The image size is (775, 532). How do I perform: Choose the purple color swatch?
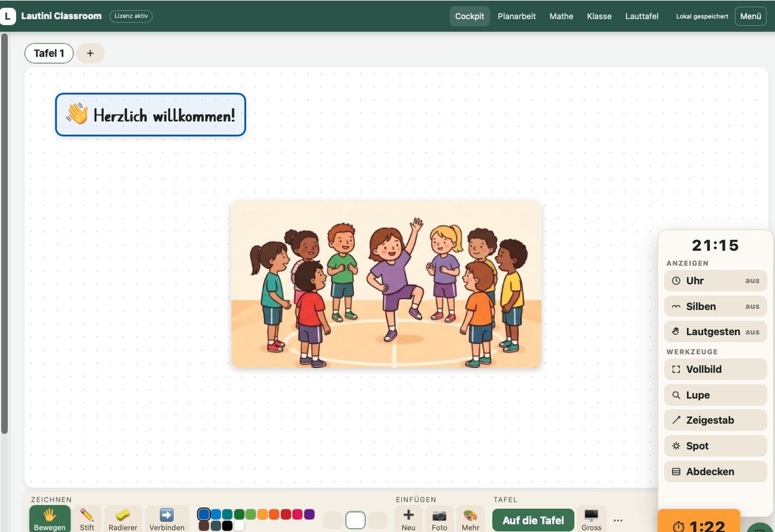309,514
